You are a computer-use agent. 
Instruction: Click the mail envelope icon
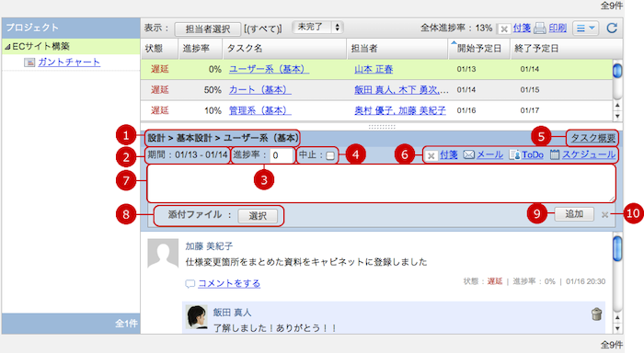(468, 154)
